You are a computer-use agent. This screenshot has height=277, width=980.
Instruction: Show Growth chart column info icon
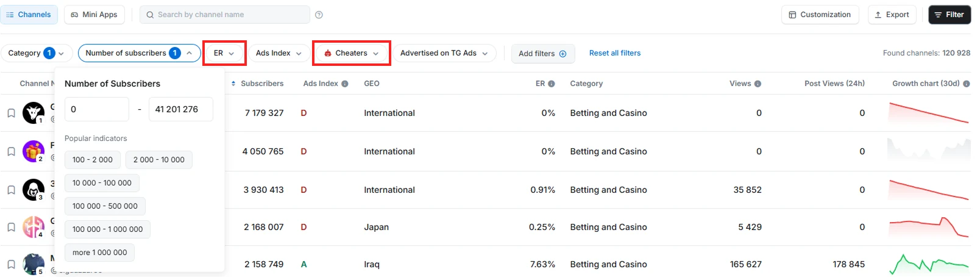[x=967, y=84]
